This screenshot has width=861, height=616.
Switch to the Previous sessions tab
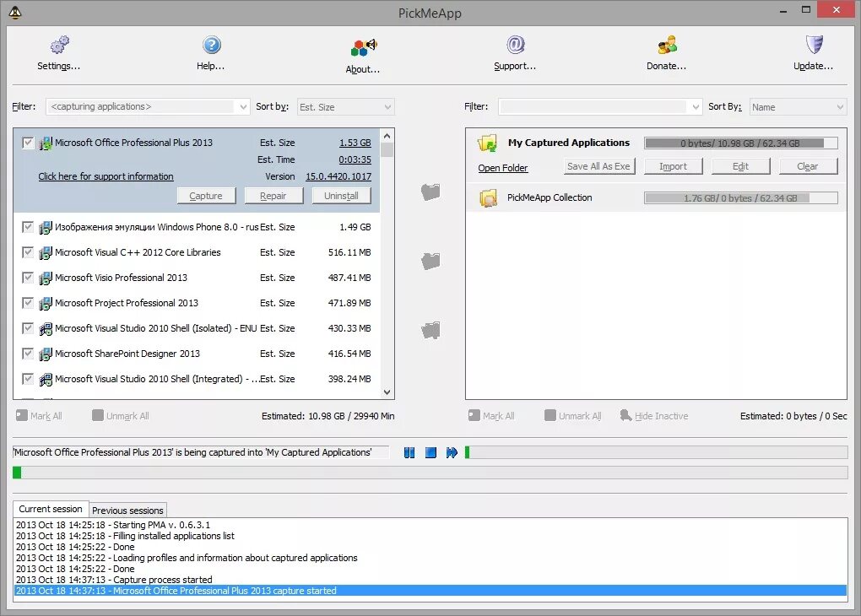click(127, 510)
